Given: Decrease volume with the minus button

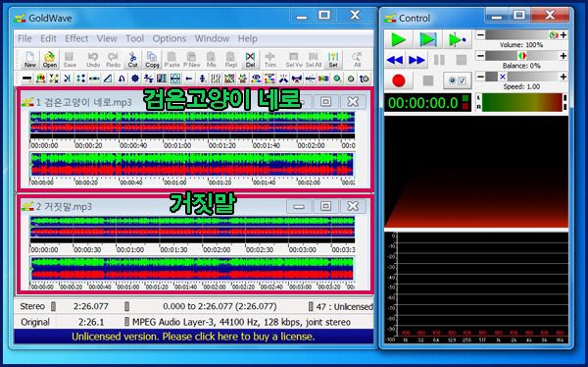Looking at the screenshot, I should [480, 35].
